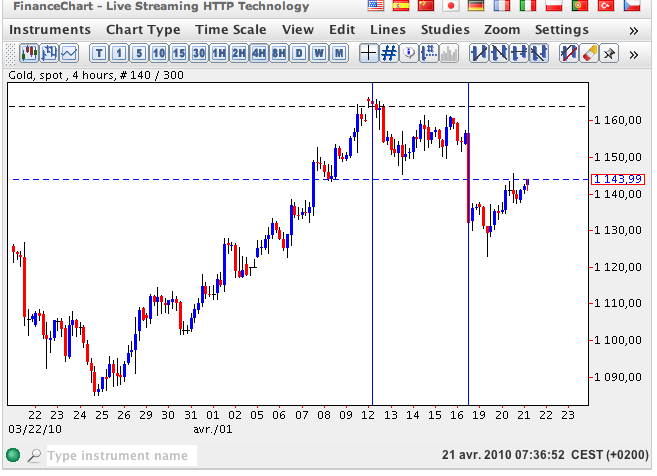This screenshot has height=476, width=657.
Task: Select the United States flag language
Action: 376,7
